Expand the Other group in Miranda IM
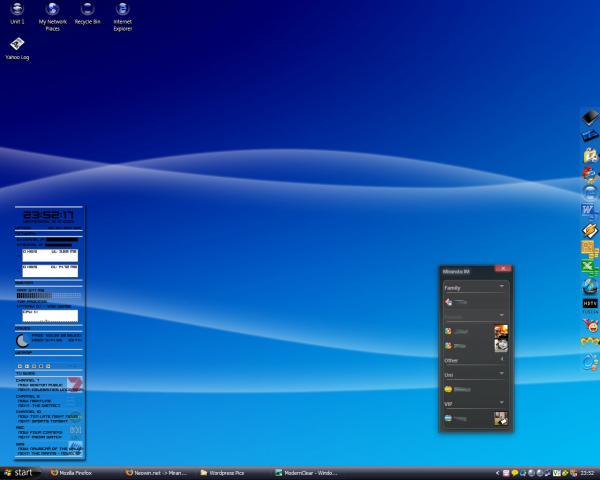The width and height of the screenshot is (600, 480). coord(502,359)
